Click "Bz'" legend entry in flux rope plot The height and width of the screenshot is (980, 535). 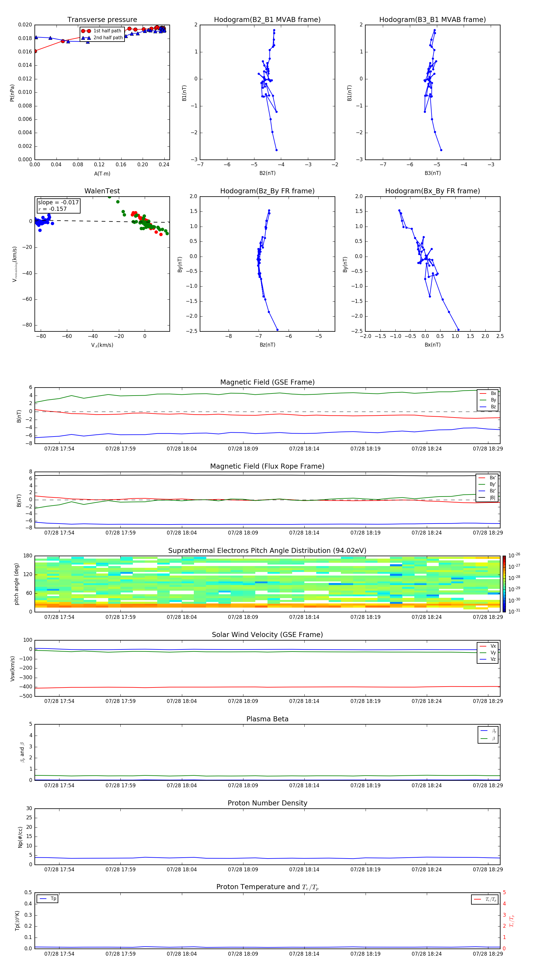pyautogui.click(x=487, y=491)
